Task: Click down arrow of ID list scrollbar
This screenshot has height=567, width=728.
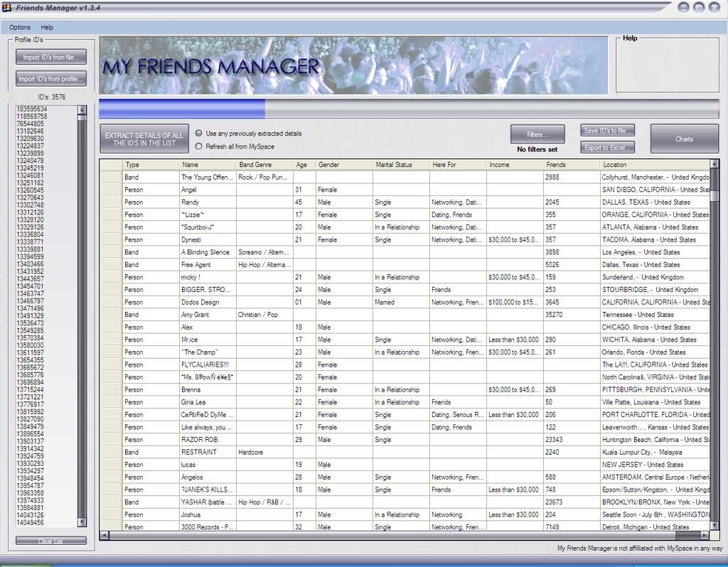Action: pyautogui.click(x=82, y=522)
